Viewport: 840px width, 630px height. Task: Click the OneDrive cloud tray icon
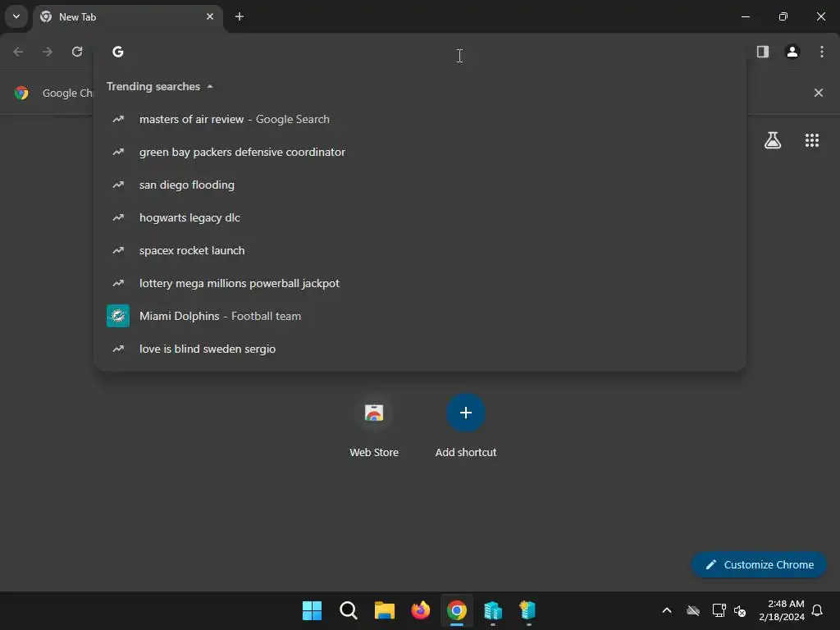tap(693, 610)
